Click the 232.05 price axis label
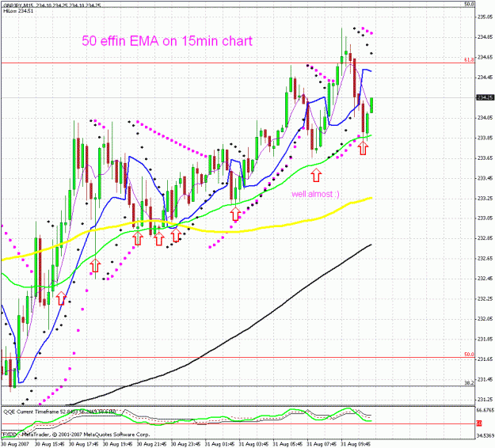Screen dimensions: 495x448 [485, 319]
